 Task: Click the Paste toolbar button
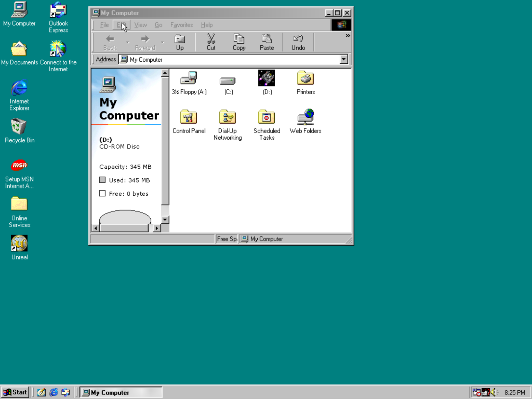(267, 42)
